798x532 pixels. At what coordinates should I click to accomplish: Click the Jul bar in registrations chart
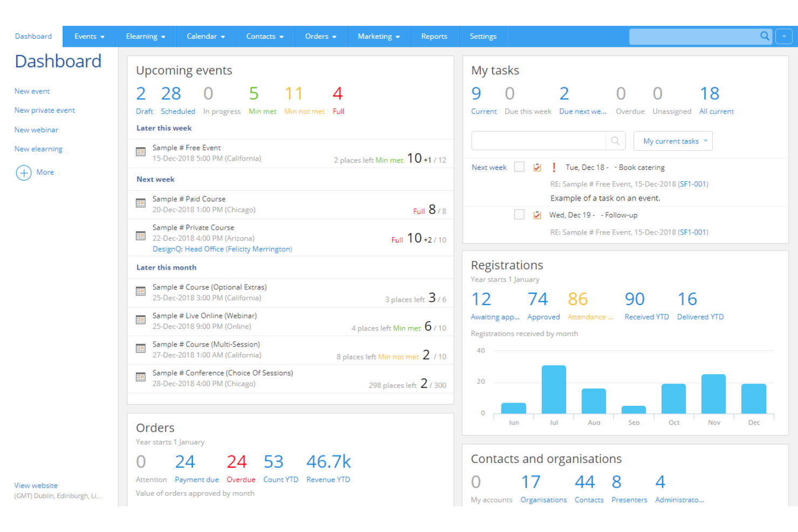coord(554,389)
